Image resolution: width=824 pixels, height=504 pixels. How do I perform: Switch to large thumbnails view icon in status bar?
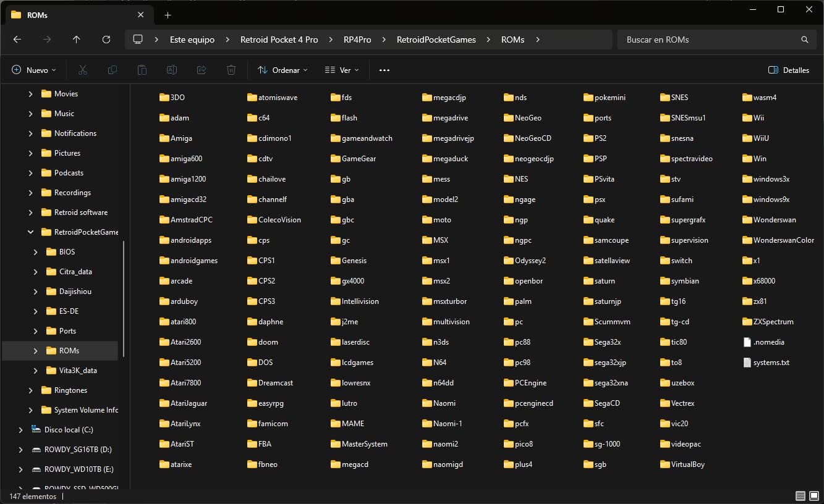[815, 496]
